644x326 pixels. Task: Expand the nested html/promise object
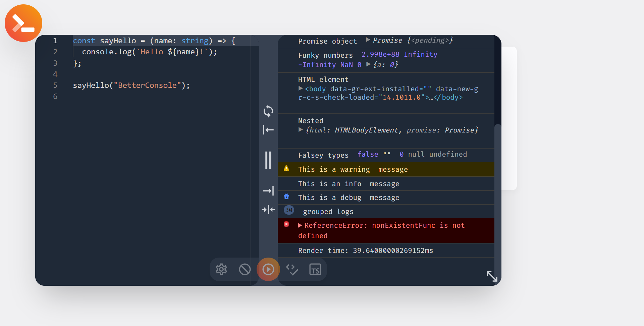(x=301, y=130)
